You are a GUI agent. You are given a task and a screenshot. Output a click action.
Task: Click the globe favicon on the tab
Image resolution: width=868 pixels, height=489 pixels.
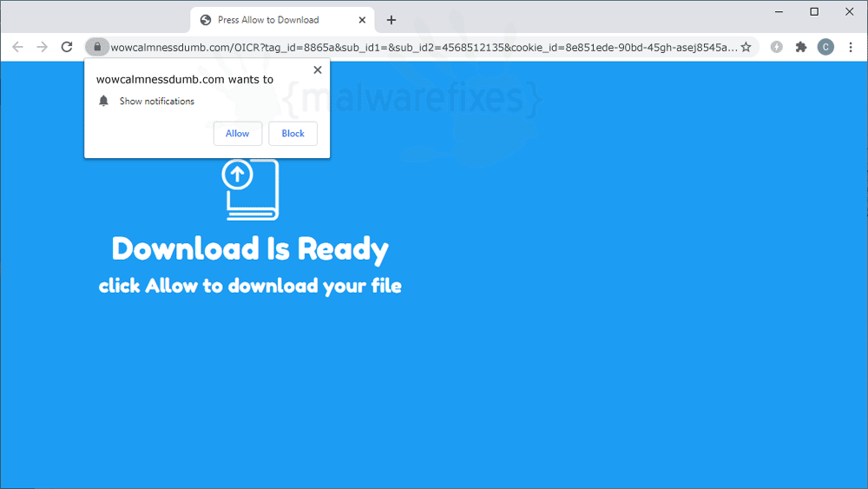tap(206, 20)
